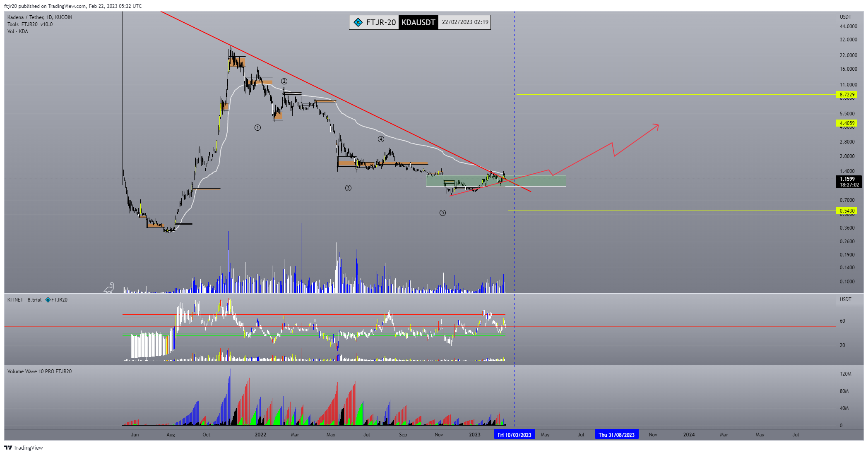Click the 40M value on Volume Wave axis
Screen dimensions: 868x455
click(844, 408)
